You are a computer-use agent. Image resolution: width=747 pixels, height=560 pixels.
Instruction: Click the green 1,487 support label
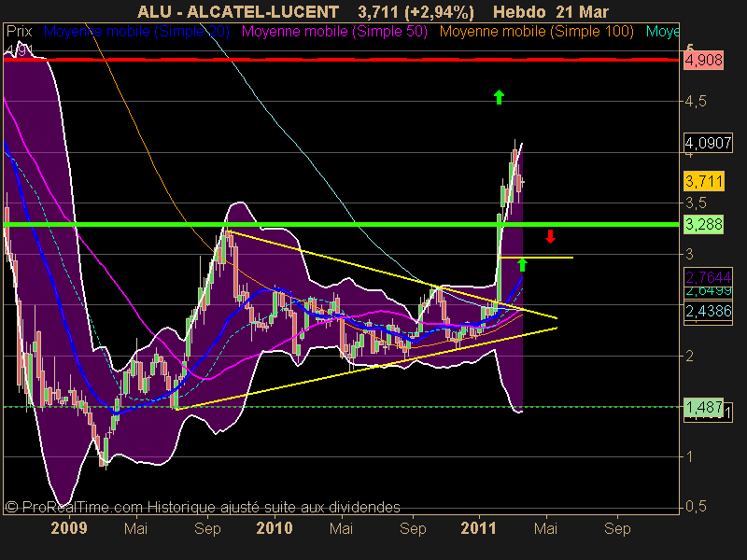[704, 407]
